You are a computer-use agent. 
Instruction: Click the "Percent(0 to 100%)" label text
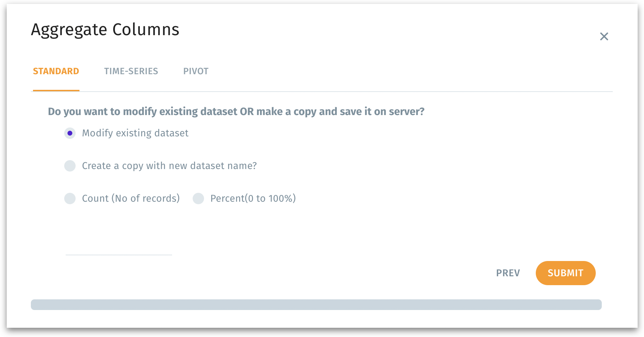pos(253,199)
